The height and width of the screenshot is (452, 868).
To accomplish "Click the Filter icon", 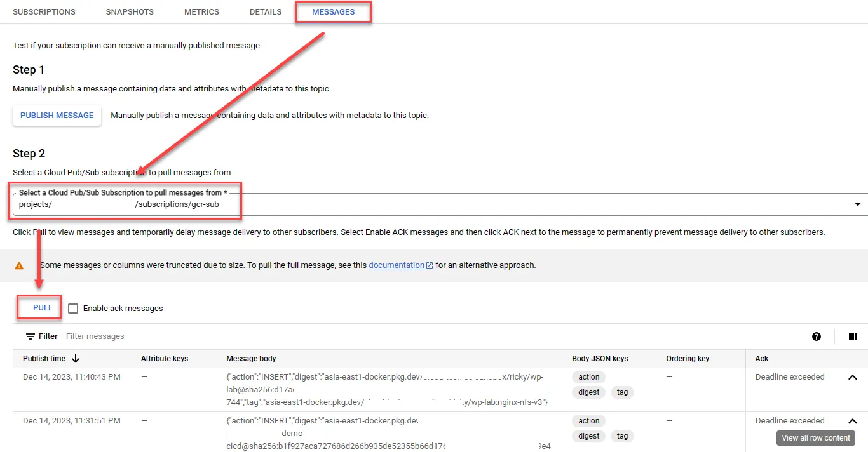I will point(31,336).
